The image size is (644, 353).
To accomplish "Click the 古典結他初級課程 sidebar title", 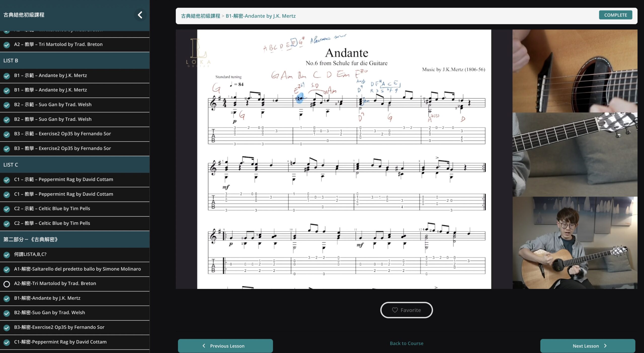I will [x=24, y=15].
